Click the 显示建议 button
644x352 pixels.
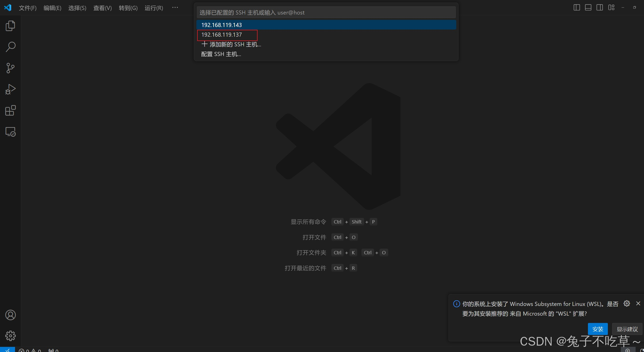[627, 329]
